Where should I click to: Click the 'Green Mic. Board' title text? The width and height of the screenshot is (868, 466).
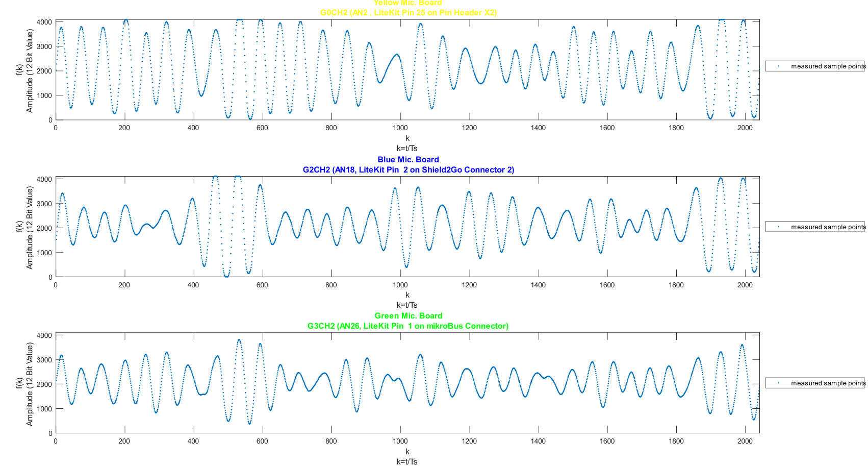(408, 316)
